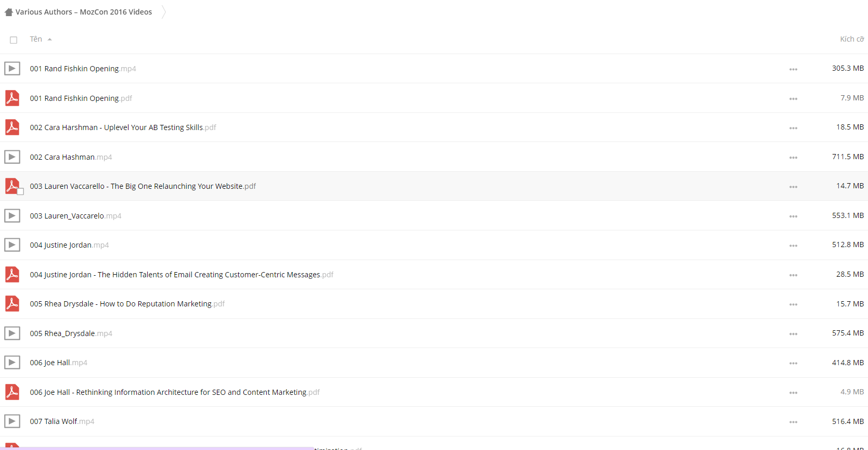
Task: Open Various Authors – MozCon 2016 Videos breadcrumb
Action: tap(84, 12)
